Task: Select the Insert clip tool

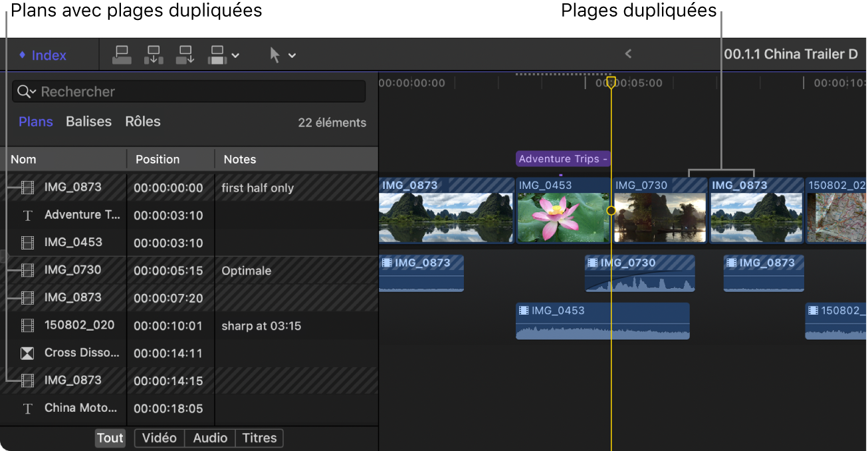Action: (154, 55)
